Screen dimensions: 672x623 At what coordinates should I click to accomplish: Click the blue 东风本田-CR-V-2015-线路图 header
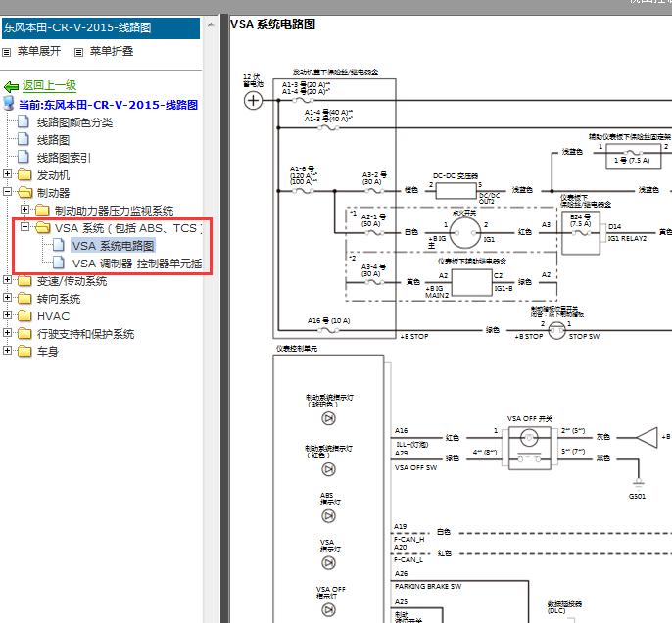click(100, 27)
